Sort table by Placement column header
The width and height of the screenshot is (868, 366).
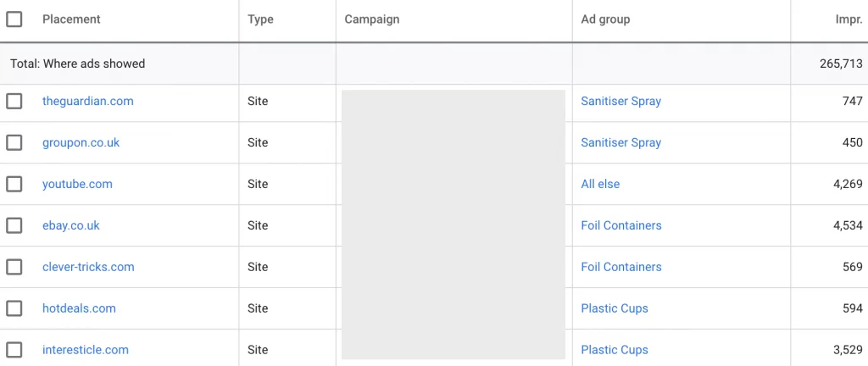click(71, 19)
